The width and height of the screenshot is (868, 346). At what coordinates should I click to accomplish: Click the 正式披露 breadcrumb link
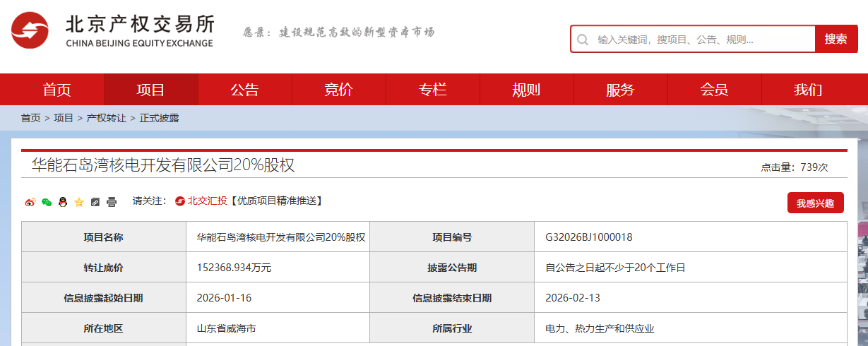(x=159, y=118)
